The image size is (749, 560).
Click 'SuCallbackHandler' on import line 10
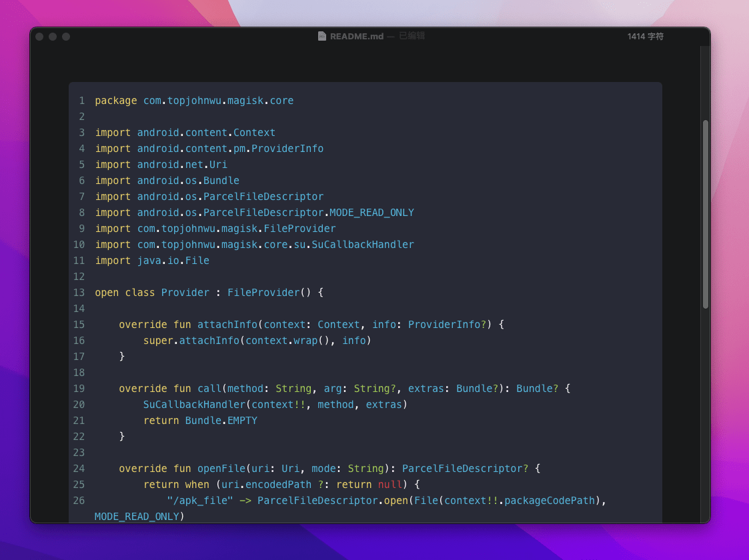363,245
